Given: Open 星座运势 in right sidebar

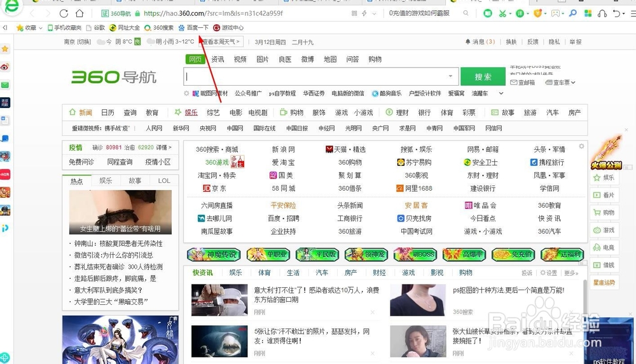Looking at the screenshot, I should [x=604, y=283].
